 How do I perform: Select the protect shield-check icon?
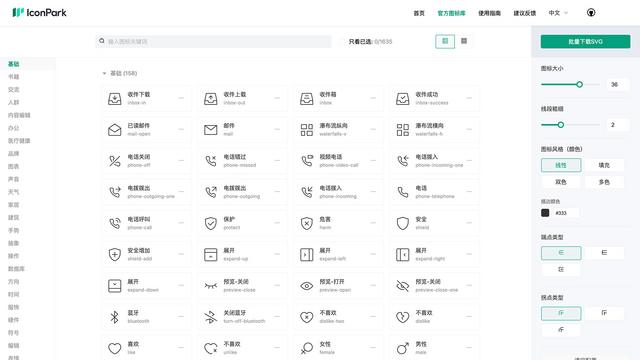(211, 223)
